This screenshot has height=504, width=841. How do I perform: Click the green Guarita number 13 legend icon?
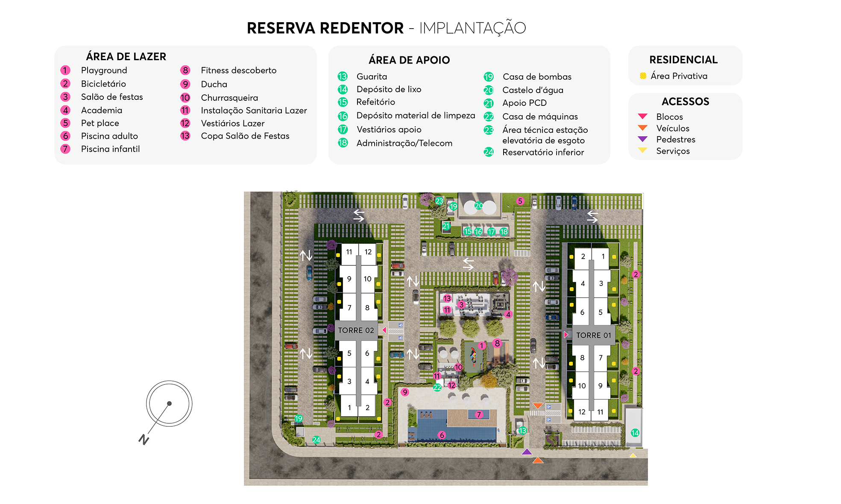(x=343, y=77)
